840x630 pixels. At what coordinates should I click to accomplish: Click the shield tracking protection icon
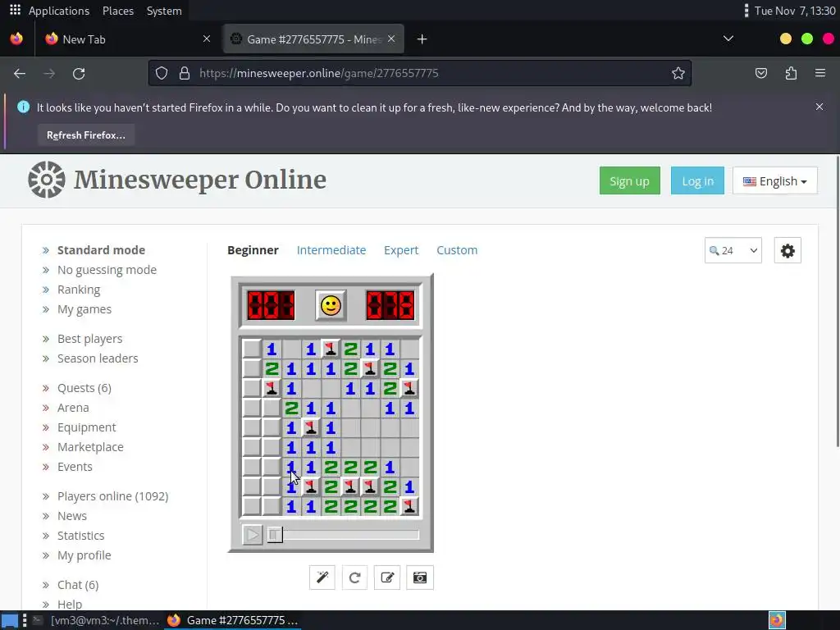pyautogui.click(x=162, y=73)
